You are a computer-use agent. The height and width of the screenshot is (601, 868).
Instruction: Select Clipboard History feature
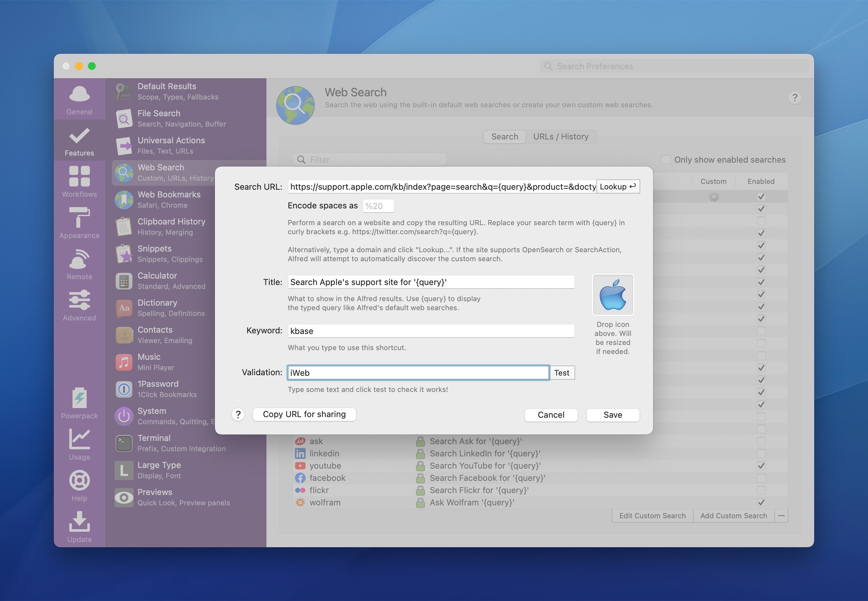point(163,227)
